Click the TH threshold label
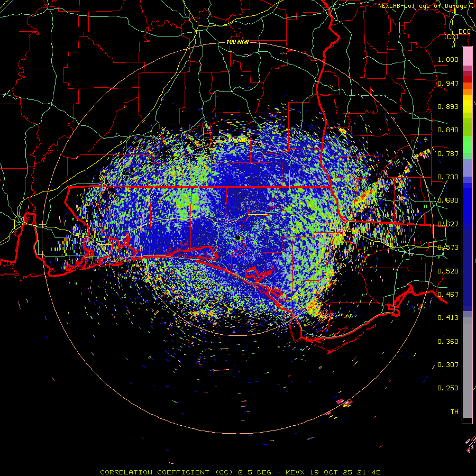476x476 pixels. click(x=454, y=412)
